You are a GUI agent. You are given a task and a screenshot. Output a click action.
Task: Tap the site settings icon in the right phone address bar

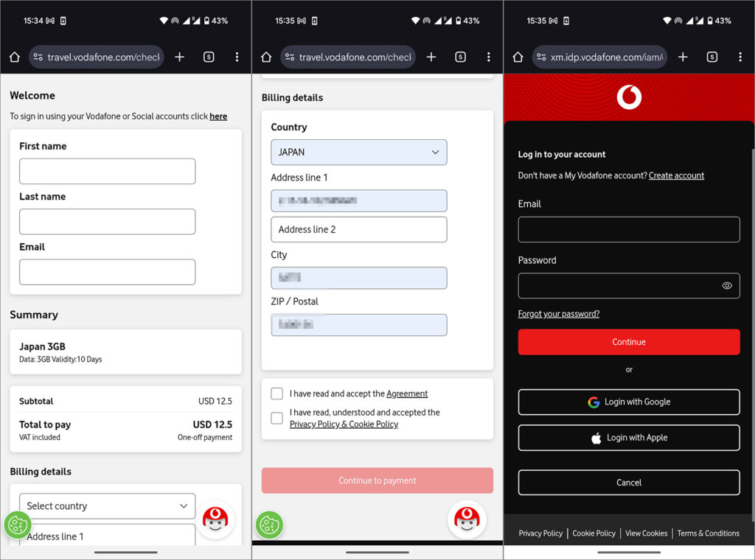[541, 57]
